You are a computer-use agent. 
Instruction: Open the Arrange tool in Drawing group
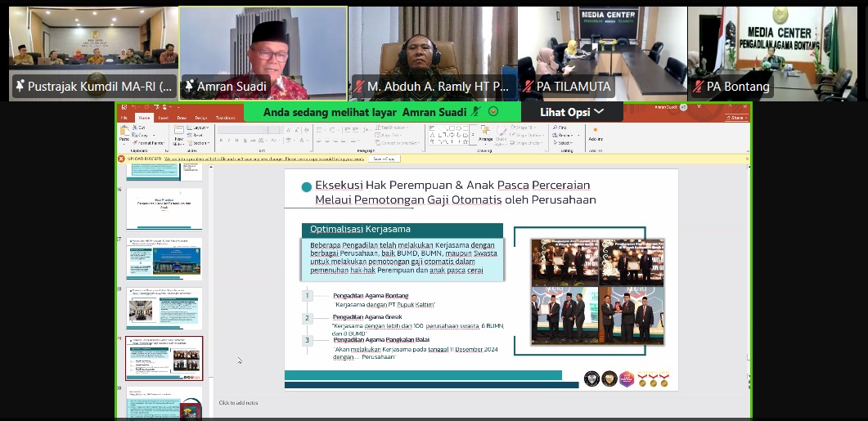pyautogui.click(x=485, y=133)
